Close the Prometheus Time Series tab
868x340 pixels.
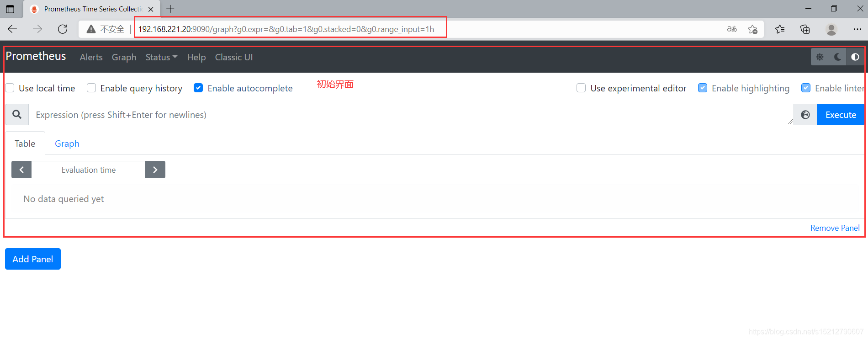pos(151,9)
